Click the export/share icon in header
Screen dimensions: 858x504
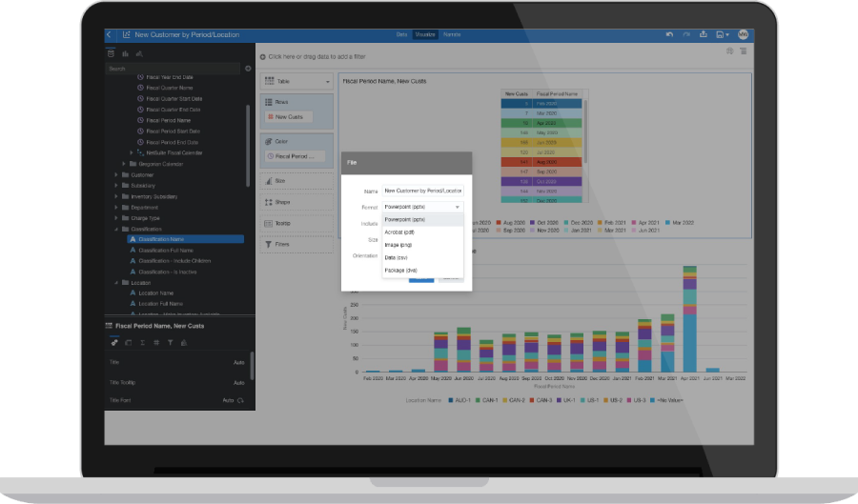(704, 34)
